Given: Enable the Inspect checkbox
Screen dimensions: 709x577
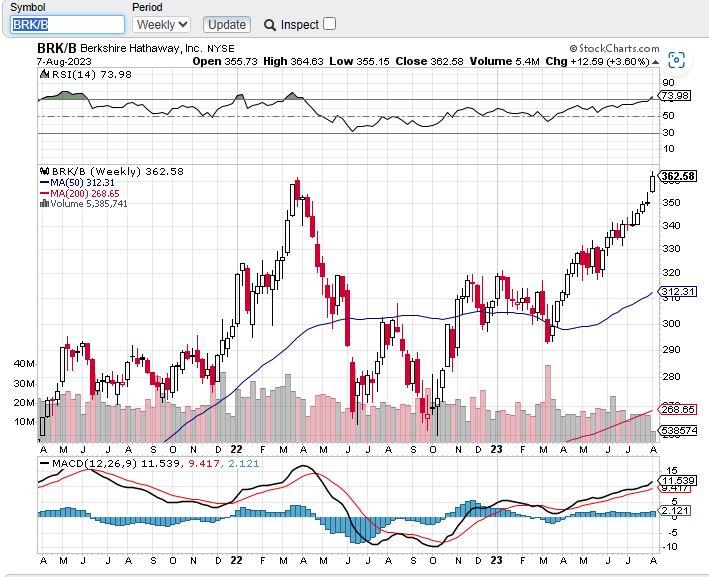Looking at the screenshot, I should coord(330,24).
